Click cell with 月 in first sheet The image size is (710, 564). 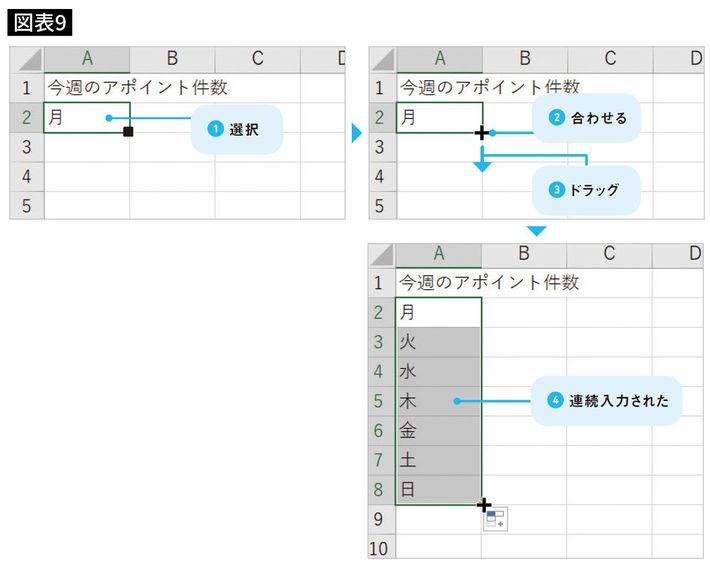[86, 117]
